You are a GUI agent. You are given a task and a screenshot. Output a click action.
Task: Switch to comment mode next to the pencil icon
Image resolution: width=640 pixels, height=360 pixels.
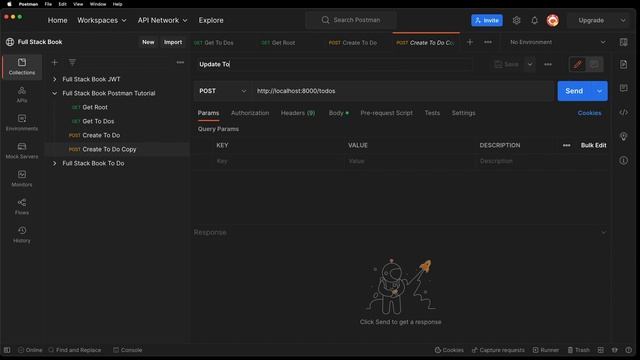(594, 64)
